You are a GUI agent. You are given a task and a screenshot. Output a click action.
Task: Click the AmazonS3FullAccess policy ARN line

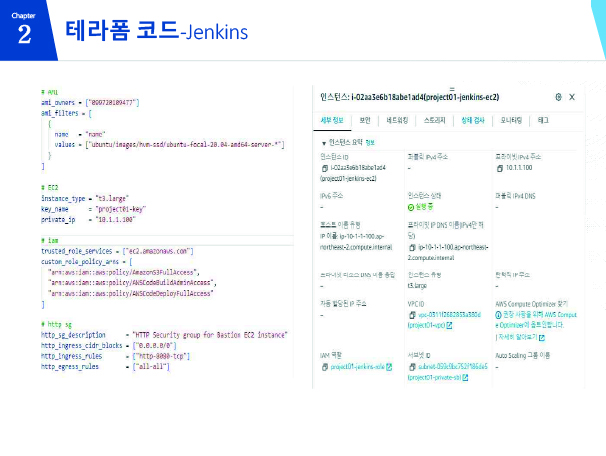tap(124, 273)
